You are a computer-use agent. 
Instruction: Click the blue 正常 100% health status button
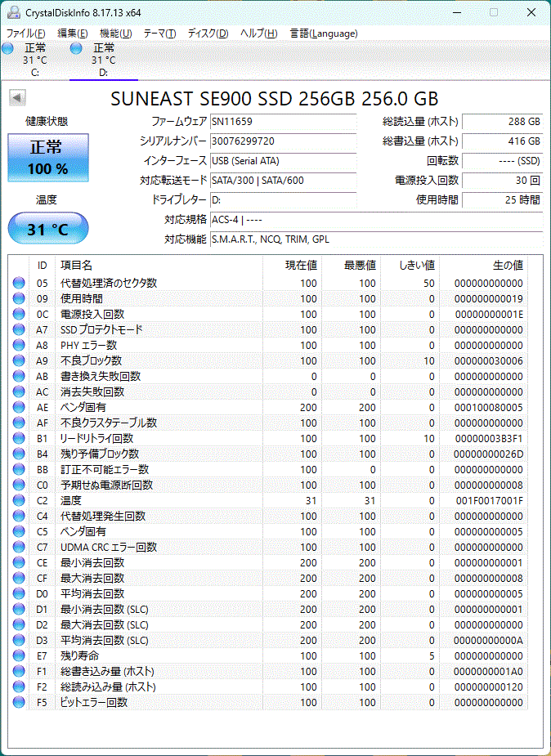(x=48, y=158)
